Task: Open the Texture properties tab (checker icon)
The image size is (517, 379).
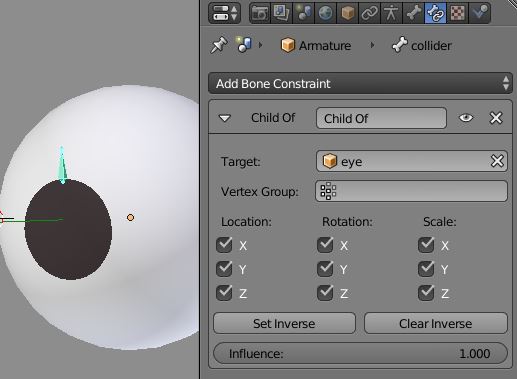Action: coord(457,13)
